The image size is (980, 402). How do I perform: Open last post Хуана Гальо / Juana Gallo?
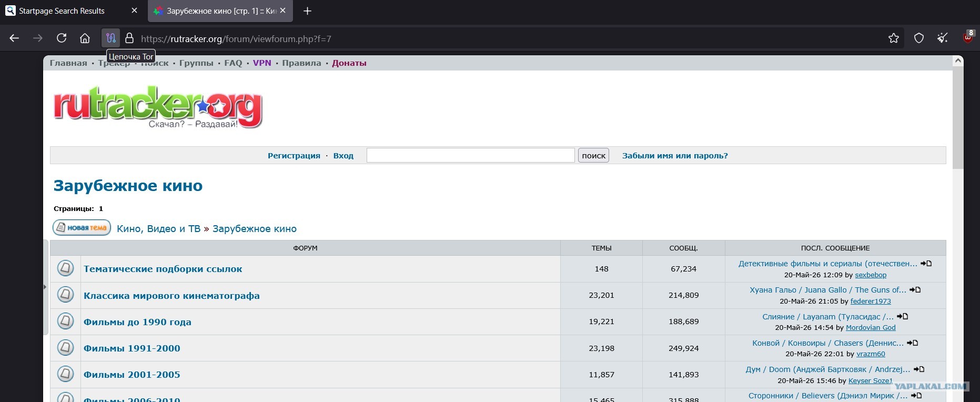pos(828,290)
